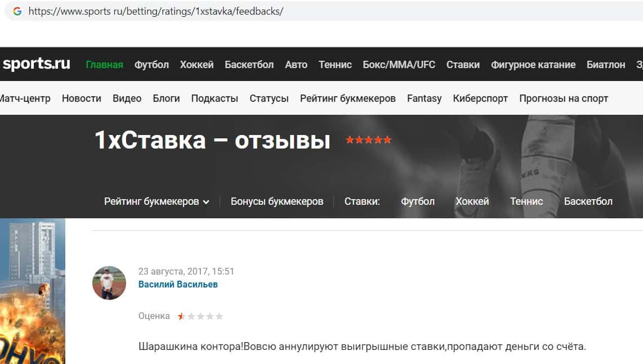The width and height of the screenshot is (643, 364).
Task: Expand Рейтинг букмекеров dropdown chevron
Action: coord(206,201)
